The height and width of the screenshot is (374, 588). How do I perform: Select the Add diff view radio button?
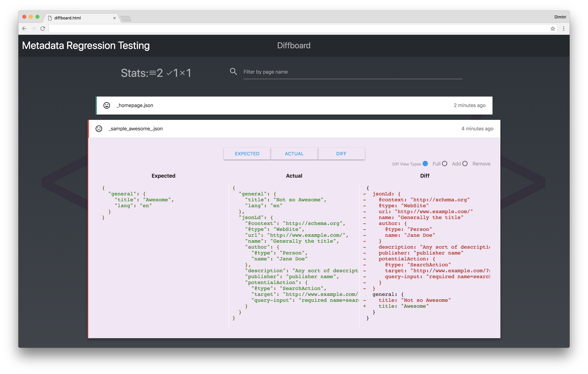click(444, 164)
